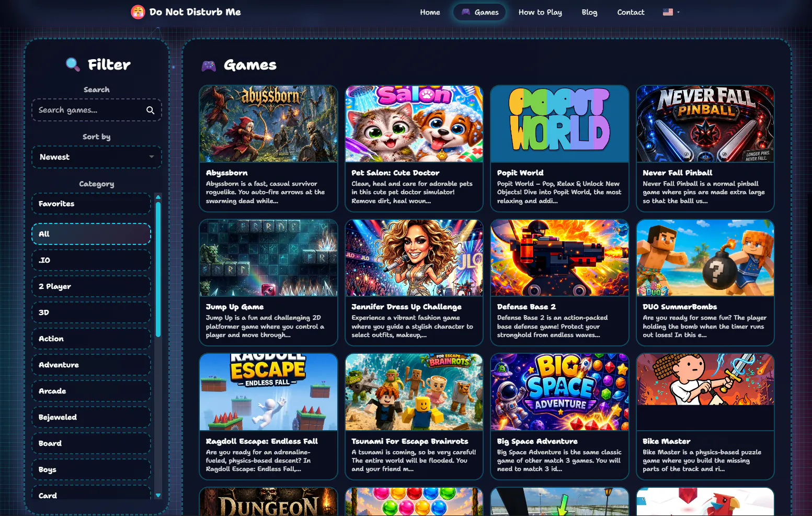
Task: Open Jump Up Game thumbnail
Action: [268, 258]
